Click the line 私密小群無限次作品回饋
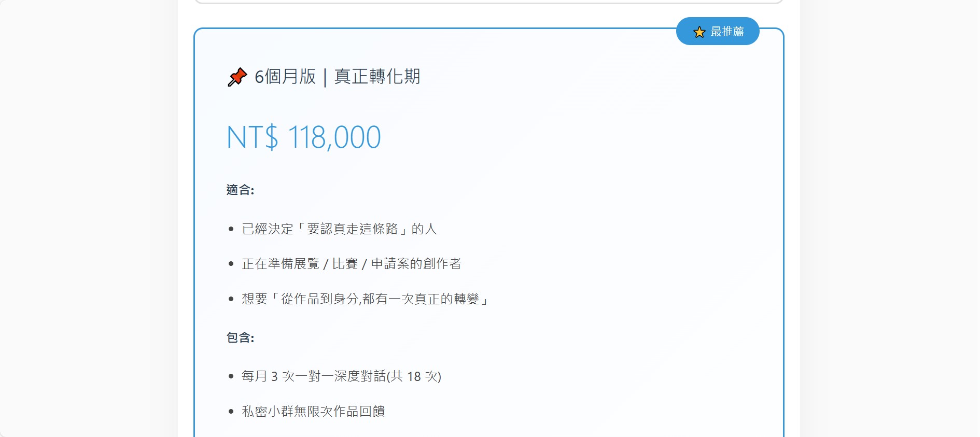 (x=313, y=412)
